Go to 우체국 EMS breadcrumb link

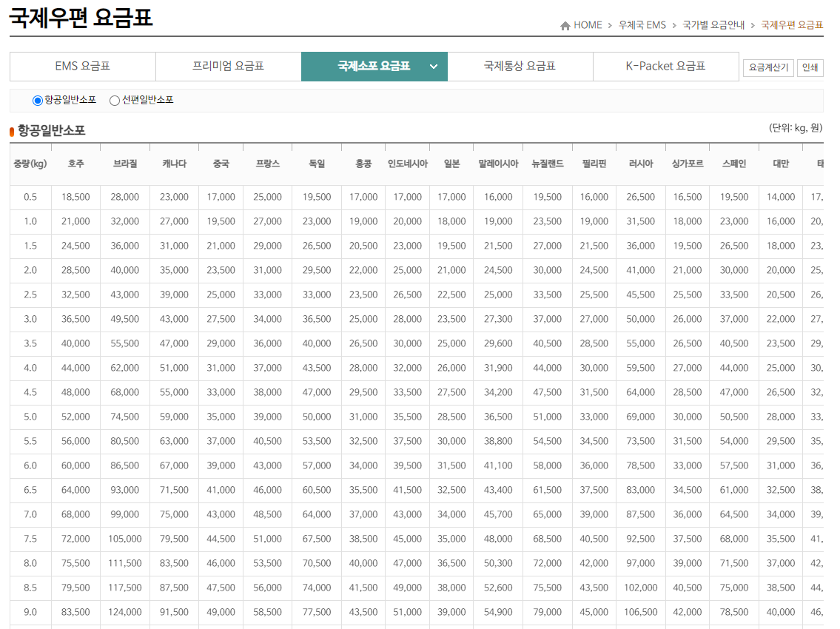click(642, 25)
